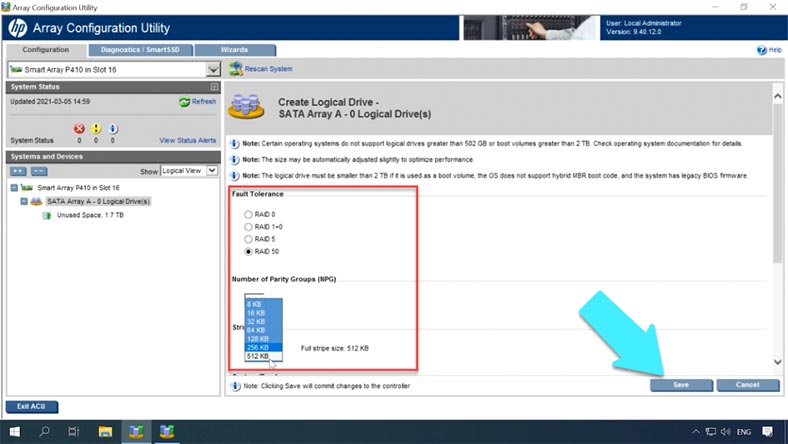
Task: Choose 16 KB stripe size option
Action: coord(263,313)
